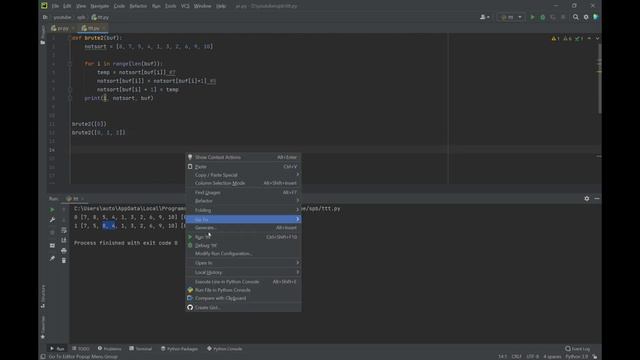
Task: Click the Python interpreter entry in the status bar
Action: click(x=576, y=357)
